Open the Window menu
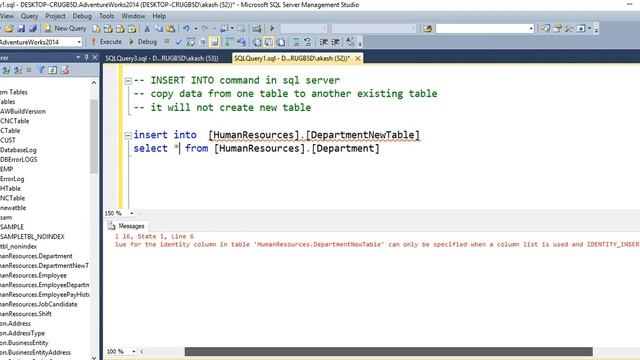 (x=133, y=16)
